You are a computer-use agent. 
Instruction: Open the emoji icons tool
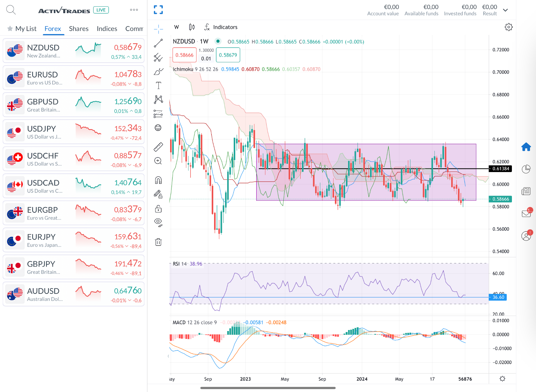click(158, 128)
